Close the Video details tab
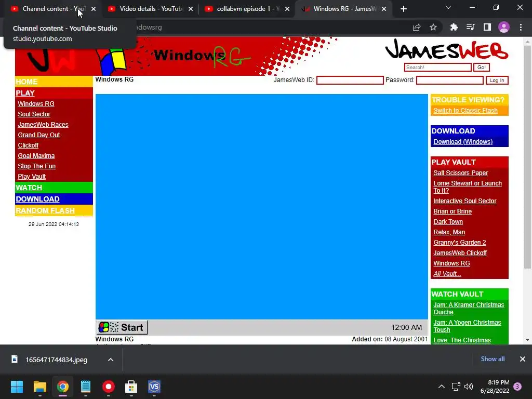The width and height of the screenshot is (532, 399). (x=191, y=9)
